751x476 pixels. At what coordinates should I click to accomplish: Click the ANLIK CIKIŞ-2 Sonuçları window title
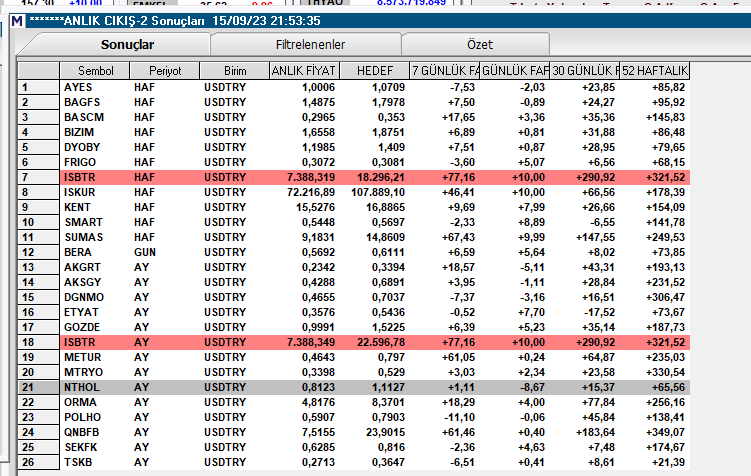[x=175, y=21]
